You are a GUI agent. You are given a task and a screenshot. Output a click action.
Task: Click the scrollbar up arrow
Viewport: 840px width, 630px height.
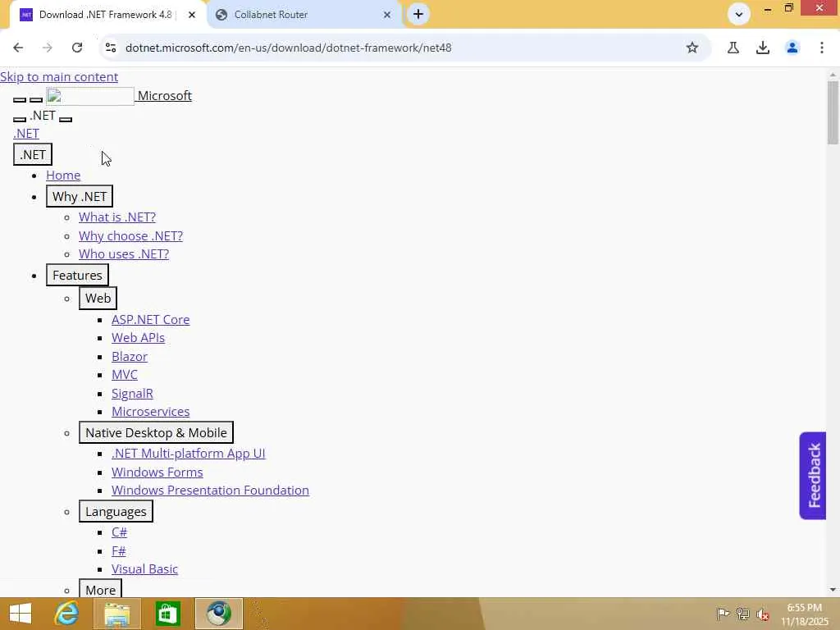833,75
